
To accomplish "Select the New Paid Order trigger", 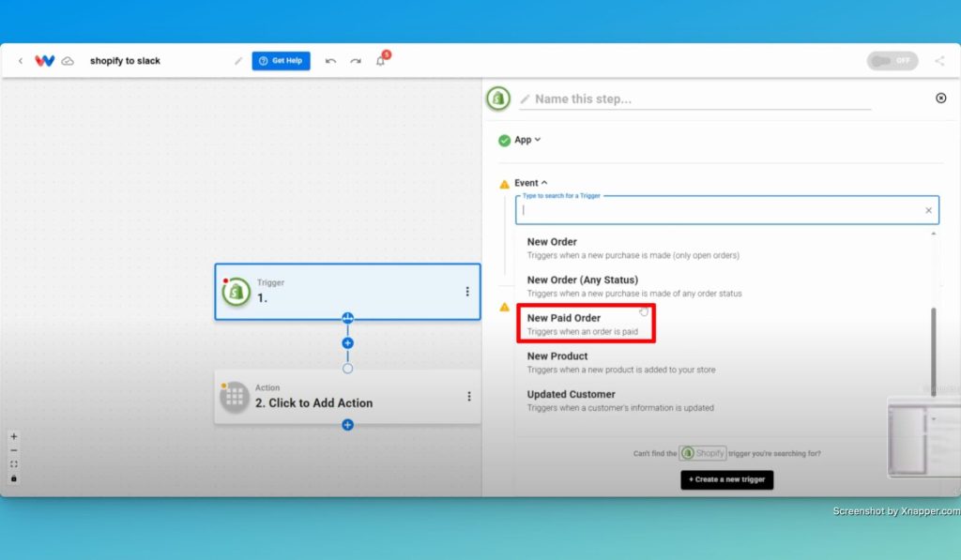I will click(x=586, y=324).
